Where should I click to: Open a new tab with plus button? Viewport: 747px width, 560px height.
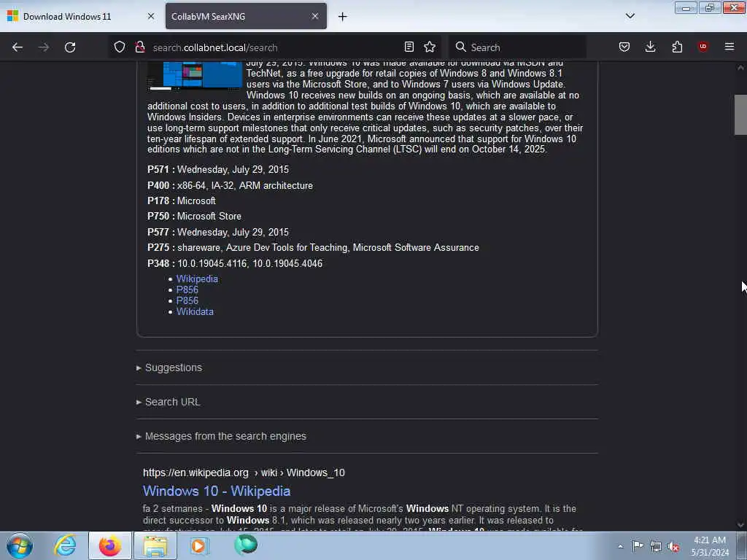click(343, 17)
